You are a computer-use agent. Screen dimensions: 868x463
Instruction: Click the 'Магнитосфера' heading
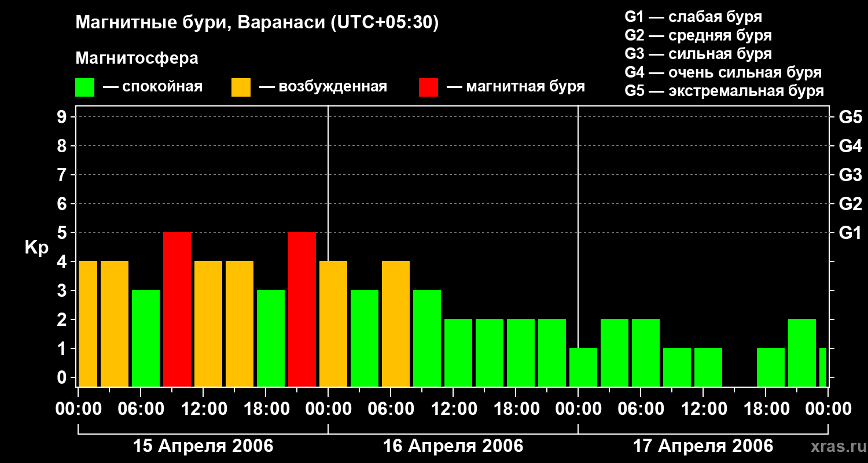click(137, 58)
